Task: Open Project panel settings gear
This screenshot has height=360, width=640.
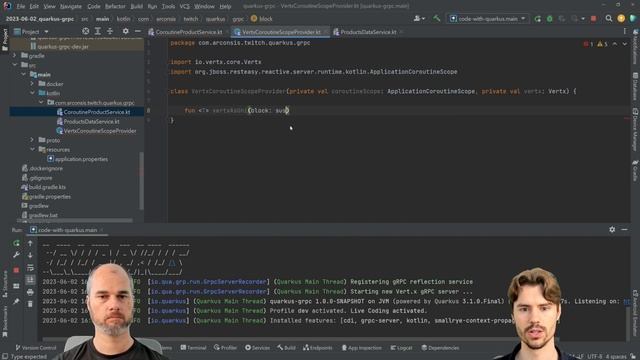Action: [x=125, y=31]
